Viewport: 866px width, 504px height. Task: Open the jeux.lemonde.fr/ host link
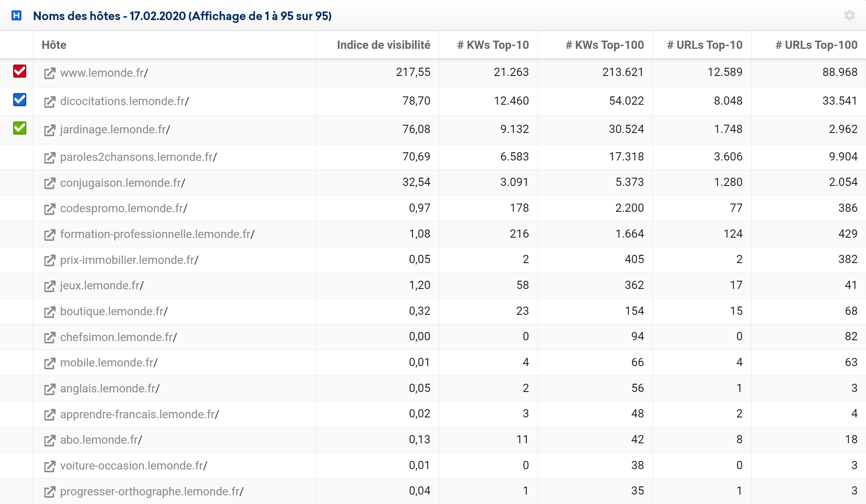pos(102,285)
